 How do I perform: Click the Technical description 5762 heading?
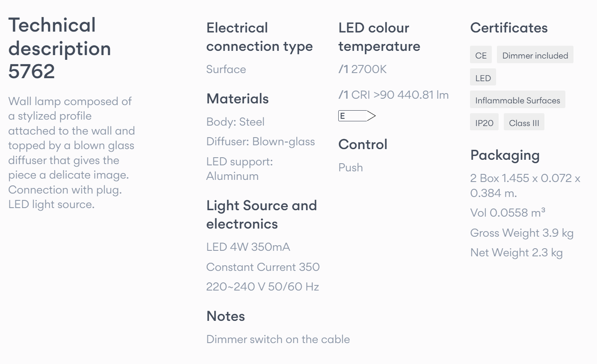click(x=60, y=48)
